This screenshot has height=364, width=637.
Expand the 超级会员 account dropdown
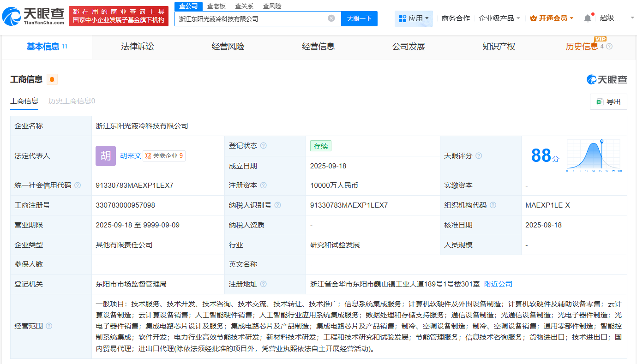pyautogui.click(x=615, y=18)
